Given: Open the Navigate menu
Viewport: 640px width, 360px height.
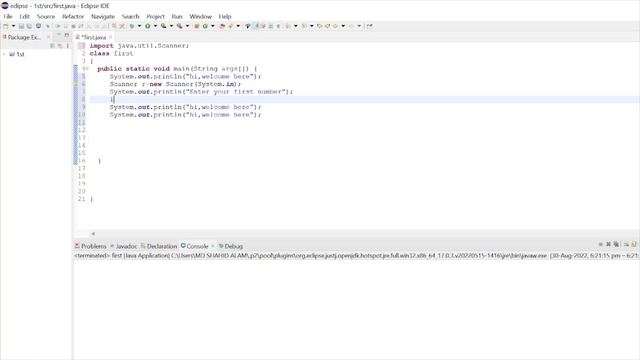Looking at the screenshot, I should pyautogui.click(x=103, y=16).
